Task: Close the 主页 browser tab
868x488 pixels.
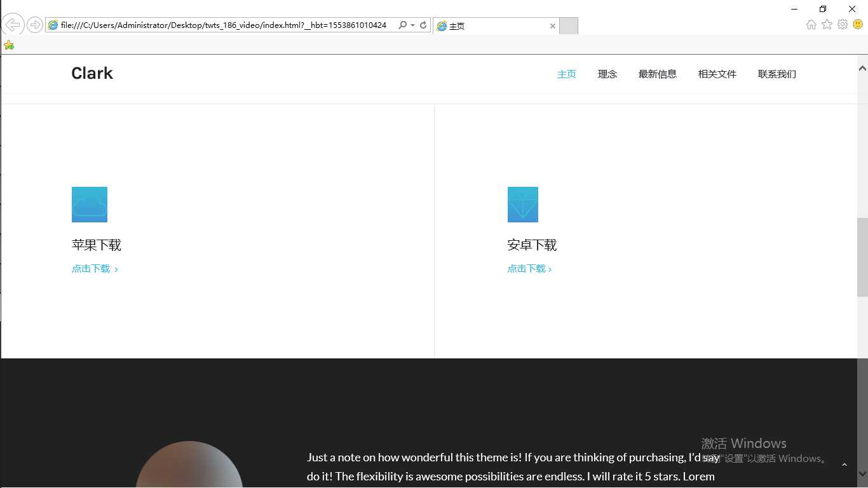Action: (x=553, y=26)
